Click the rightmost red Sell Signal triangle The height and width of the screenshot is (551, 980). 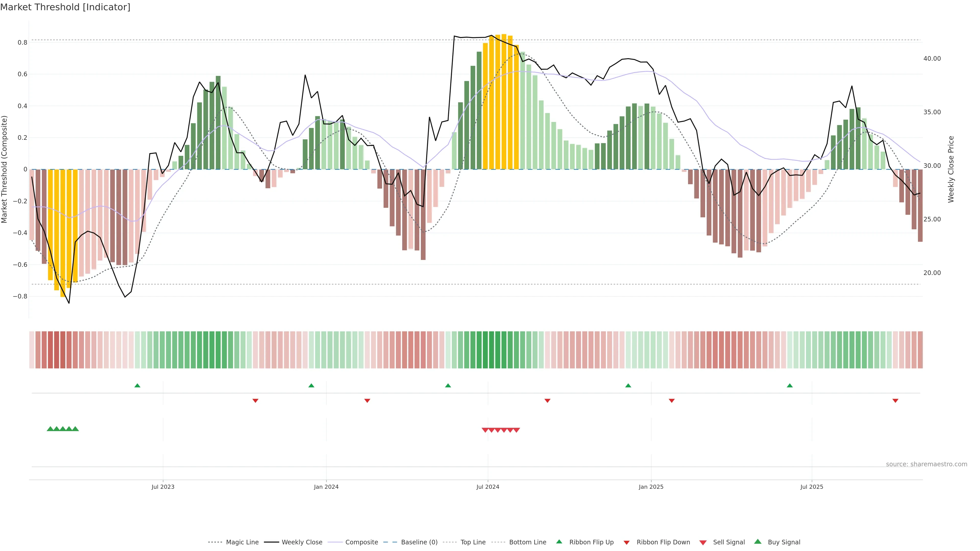pos(516,430)
